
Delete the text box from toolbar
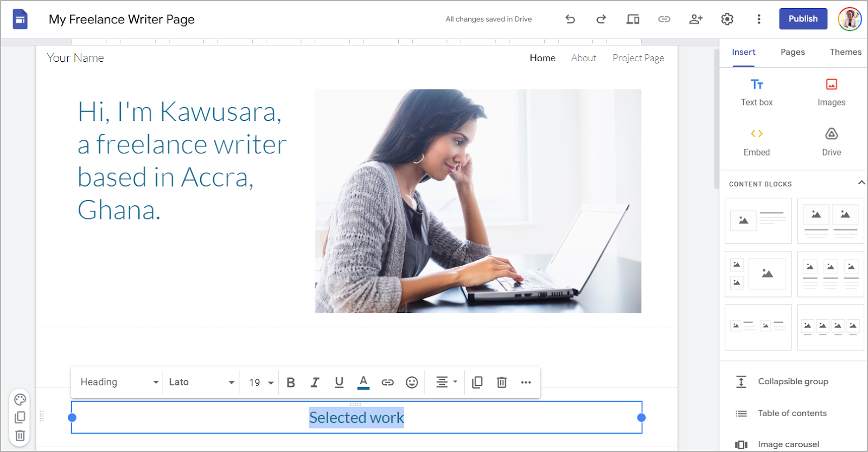point(502,382)
